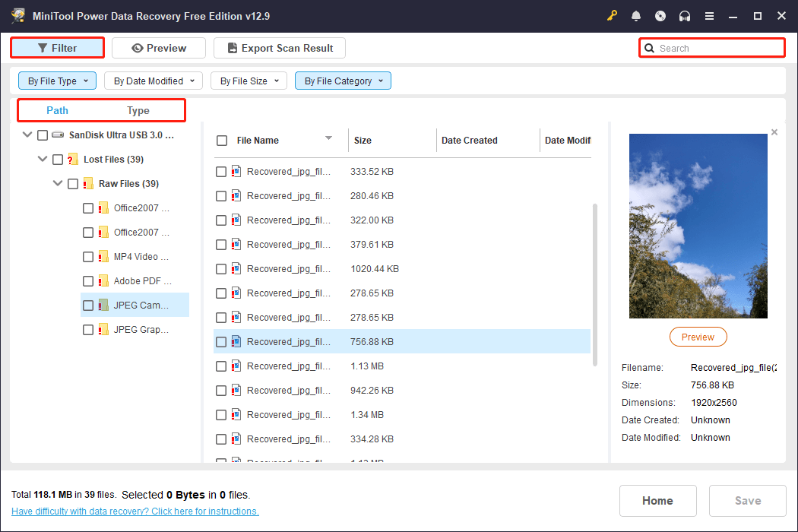Switch to the Type tab
The image size is (798, 532).
coord(138,110)
